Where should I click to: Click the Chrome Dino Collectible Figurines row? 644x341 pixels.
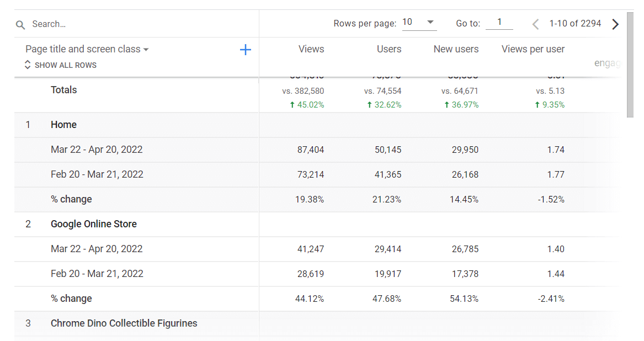tap(124, 323)
